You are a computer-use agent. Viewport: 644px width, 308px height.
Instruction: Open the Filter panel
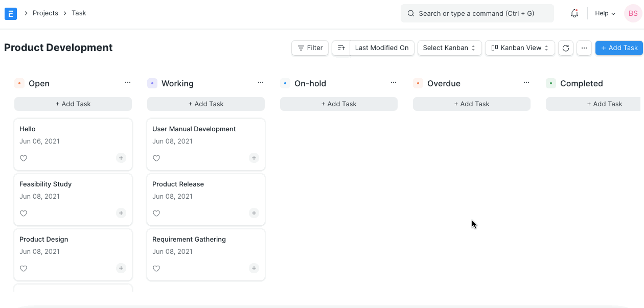(310, 48)
